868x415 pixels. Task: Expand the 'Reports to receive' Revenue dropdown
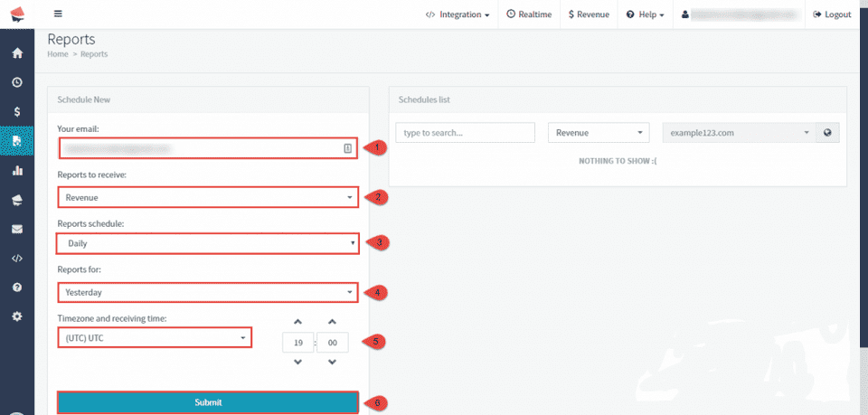pyautogui.click(x=208, y=197)
